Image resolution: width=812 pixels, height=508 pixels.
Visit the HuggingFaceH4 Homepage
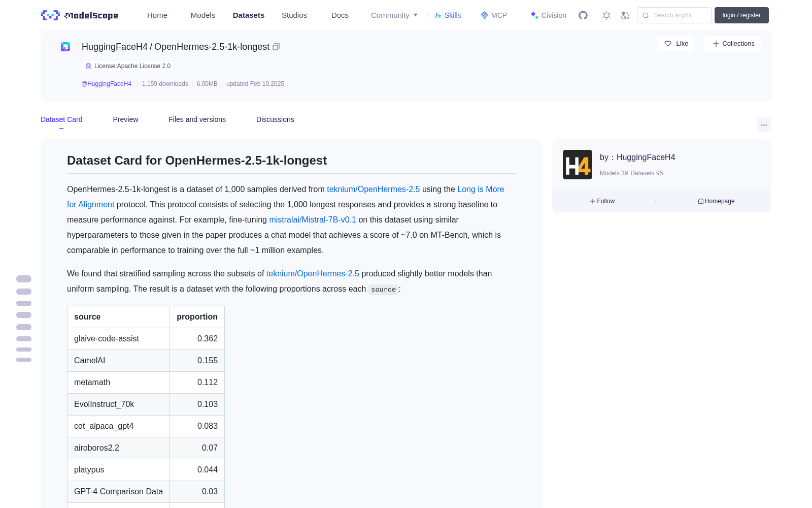pyautogui.click(x=716, y=201)
